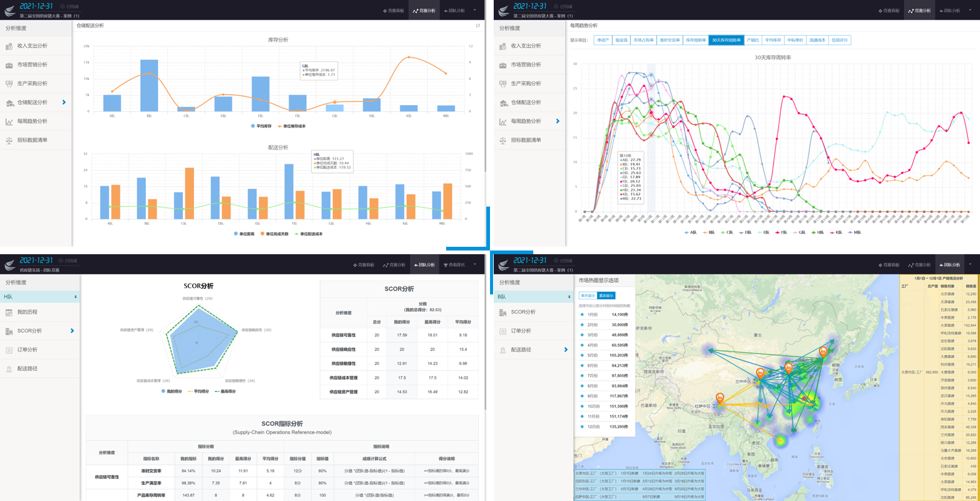Open the B队 team selector dropdown
This screenshot has width=980, height=501.
click(x=533, y=297)
